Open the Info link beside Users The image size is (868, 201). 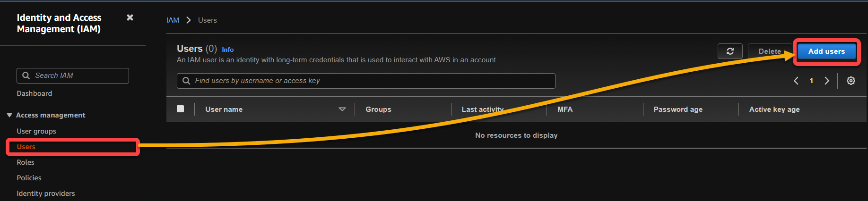pyautogui.click(x=228, y=50)
